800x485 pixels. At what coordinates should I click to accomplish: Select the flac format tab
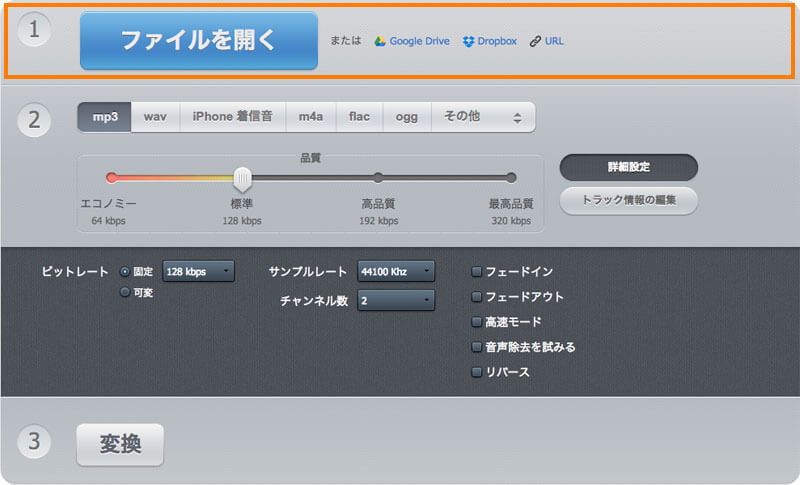359,117
